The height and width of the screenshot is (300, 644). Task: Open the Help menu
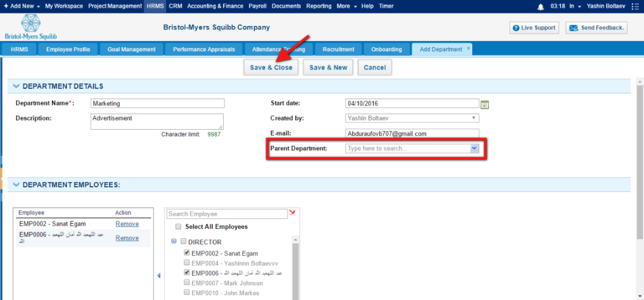[368, 6]
